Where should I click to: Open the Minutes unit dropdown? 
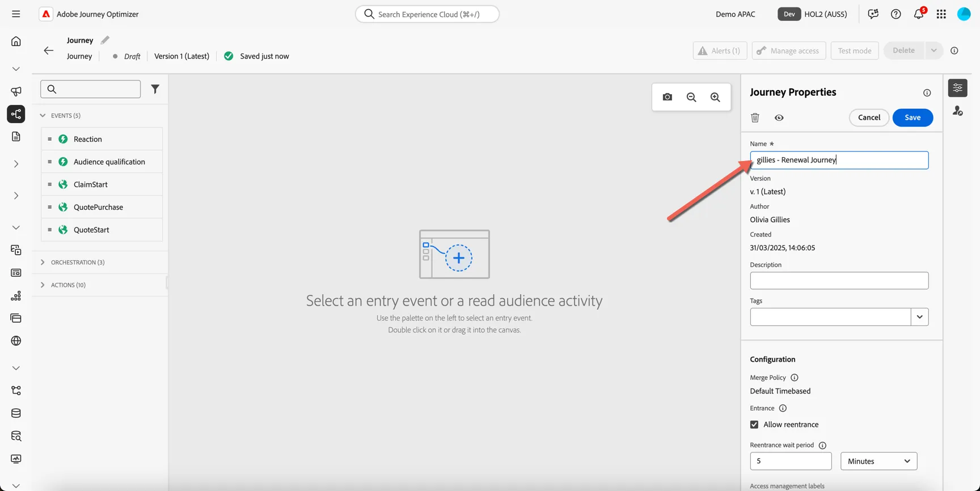pos(878,461)
